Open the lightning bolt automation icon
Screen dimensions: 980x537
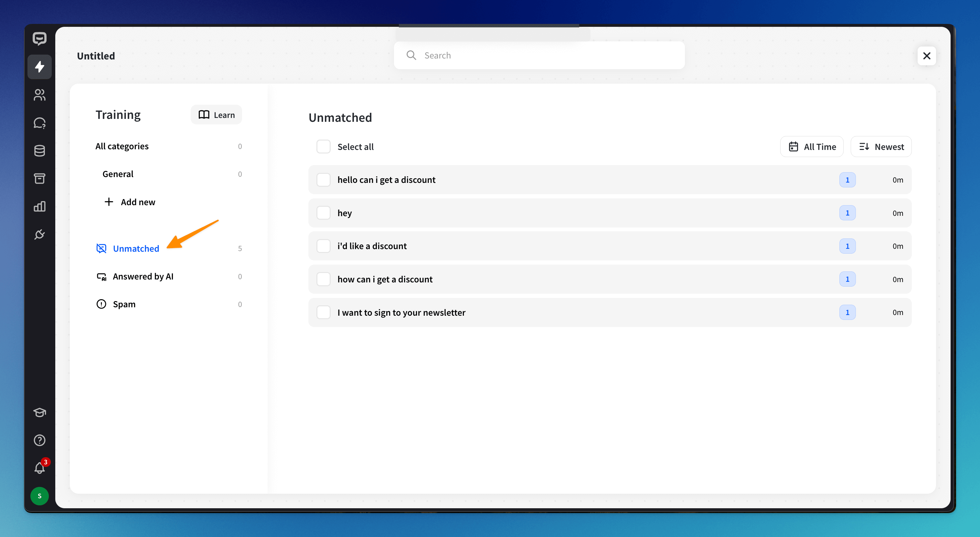(x=39, y=67)
